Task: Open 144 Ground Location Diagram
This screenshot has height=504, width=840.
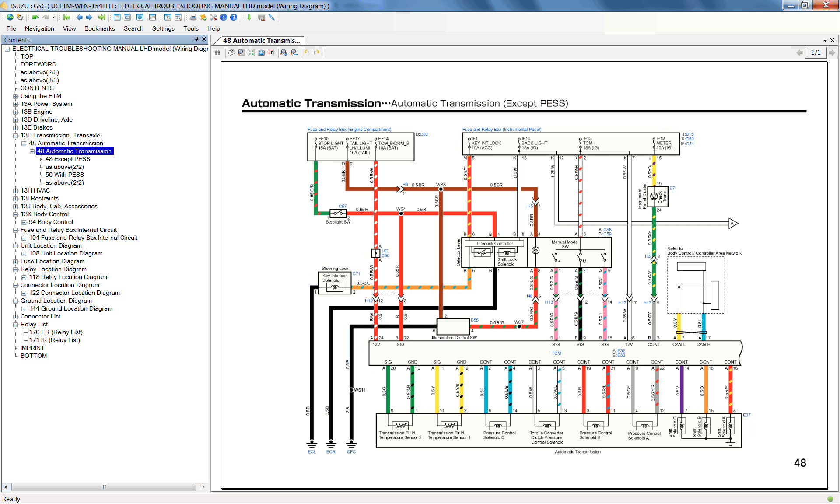Action: (71, 308)
